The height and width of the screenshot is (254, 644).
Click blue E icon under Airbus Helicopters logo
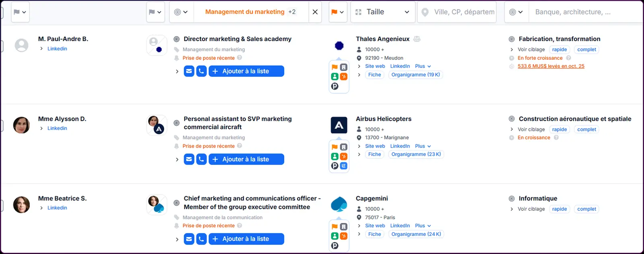(x=344, y=166)
